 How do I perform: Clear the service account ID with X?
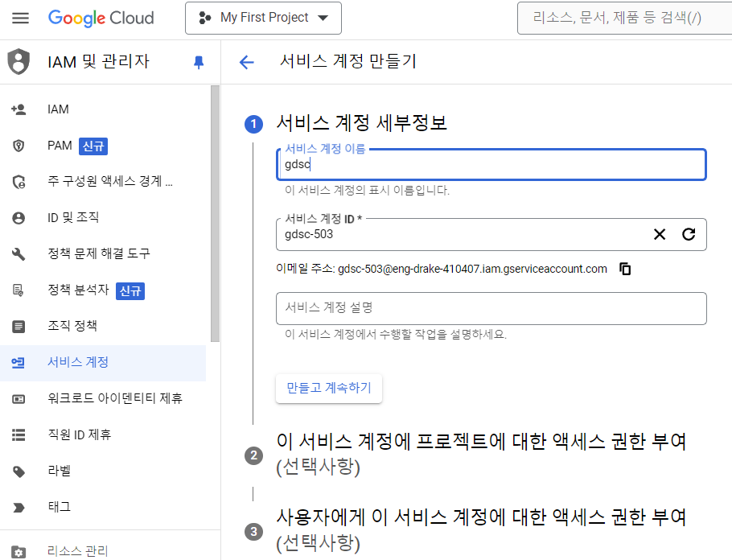click(660, 234)
